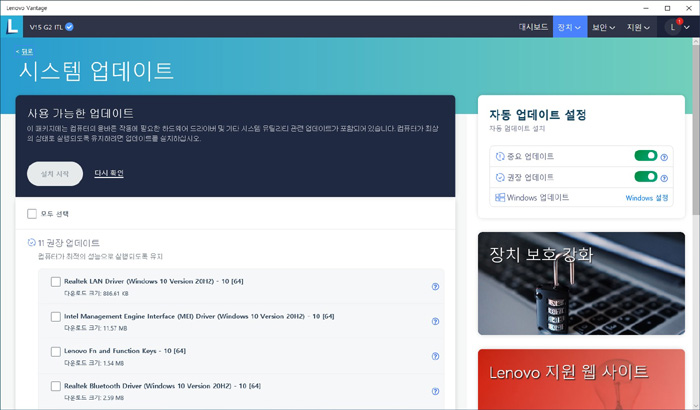Click the verified badge next to V15 G2 ITL
700x410 pixels.
(69, 27)
